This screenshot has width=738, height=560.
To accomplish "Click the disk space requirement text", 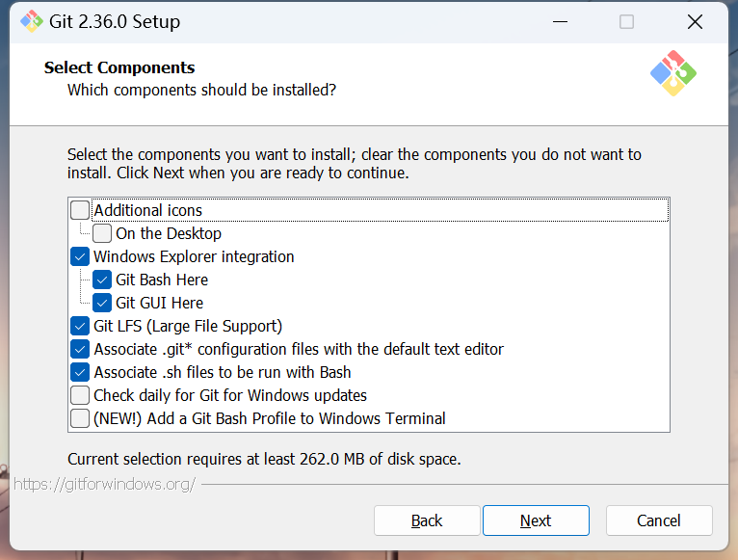I will coord(264,459).
